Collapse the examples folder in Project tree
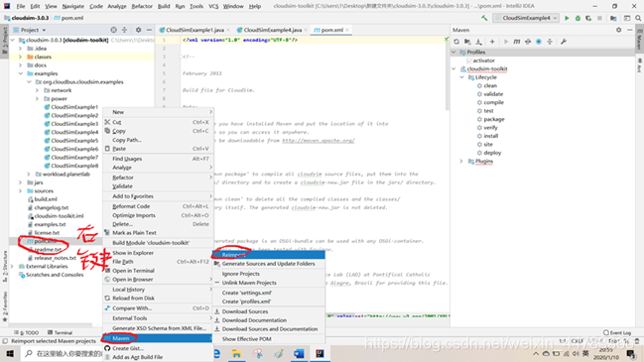The height and width of the screenshot is (362, 644). click(x=21, y=73)
